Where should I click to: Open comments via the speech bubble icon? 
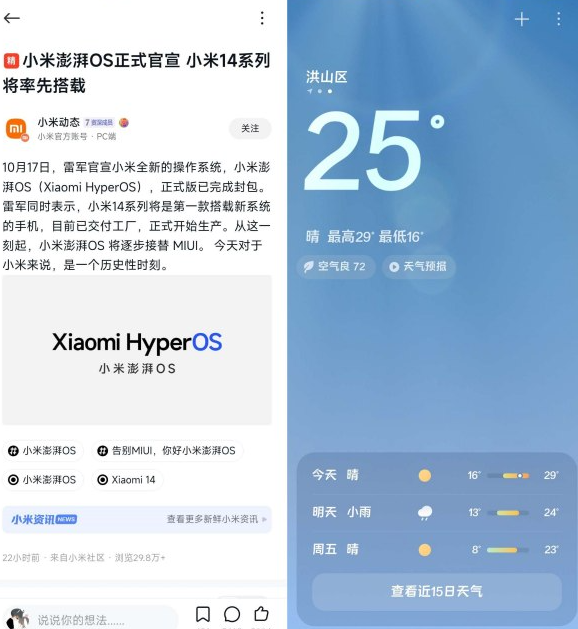click(232, 614)
